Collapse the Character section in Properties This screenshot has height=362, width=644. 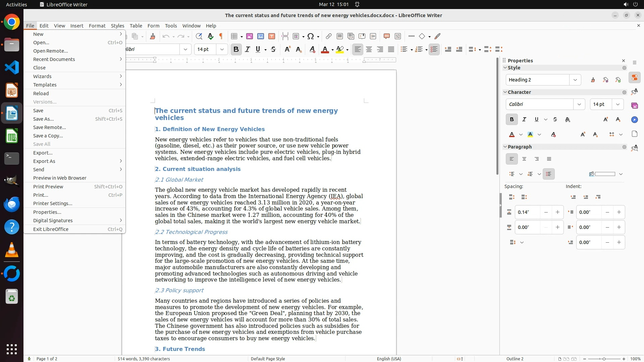[x=505, y=92]
